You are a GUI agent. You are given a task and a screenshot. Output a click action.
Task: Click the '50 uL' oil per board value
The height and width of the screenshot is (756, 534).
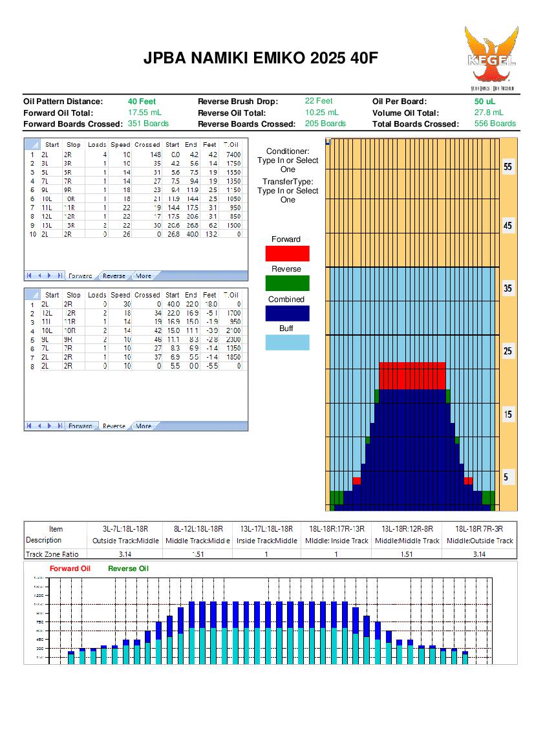click(x=485, y=102)
